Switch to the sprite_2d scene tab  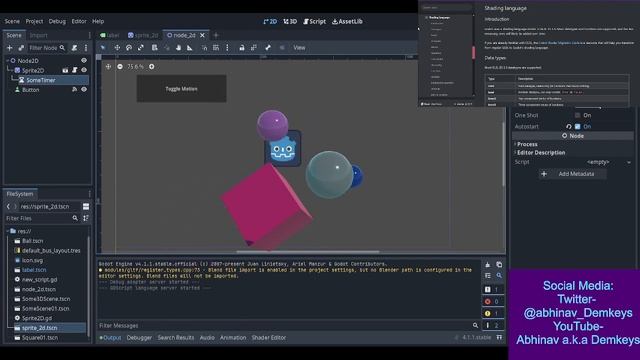143,36
